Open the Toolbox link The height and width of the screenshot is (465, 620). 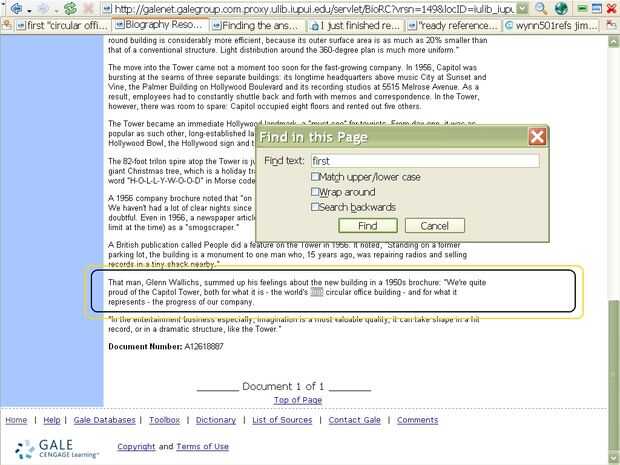pyautogui.click(x=164, y=420)
